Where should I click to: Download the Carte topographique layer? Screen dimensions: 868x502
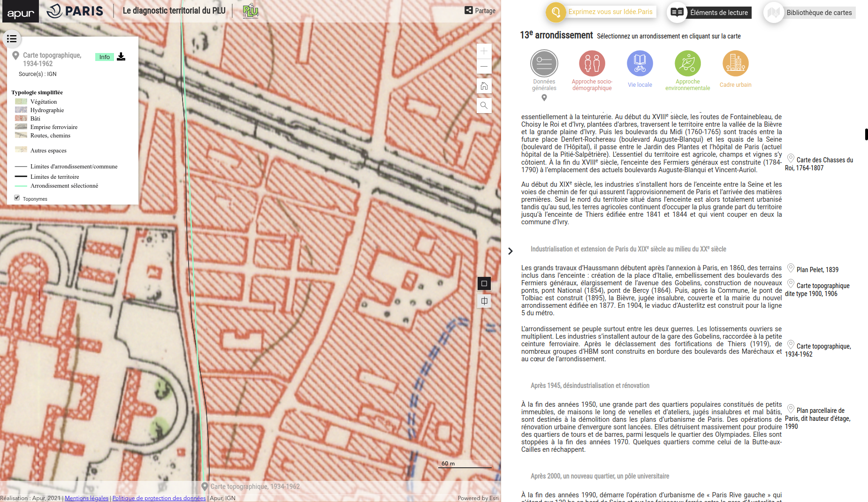[x=121, y=57]
